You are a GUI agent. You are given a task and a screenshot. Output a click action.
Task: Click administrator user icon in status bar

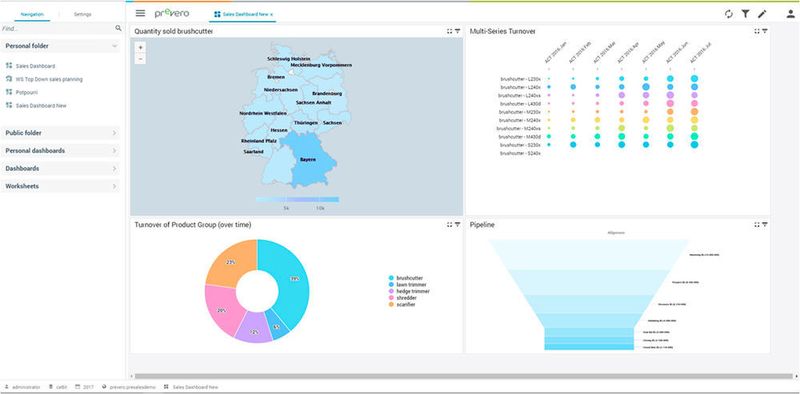7,387
